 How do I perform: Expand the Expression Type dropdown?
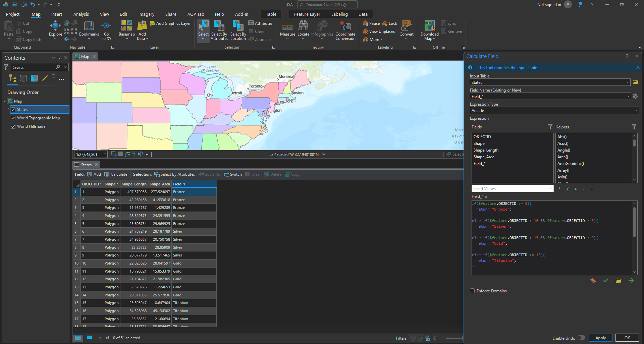coord(636,111)
